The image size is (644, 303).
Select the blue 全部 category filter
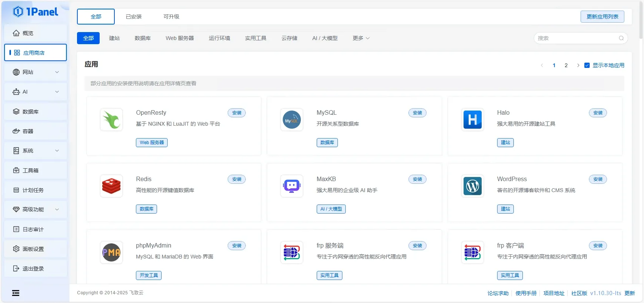(x=88, y=38)
